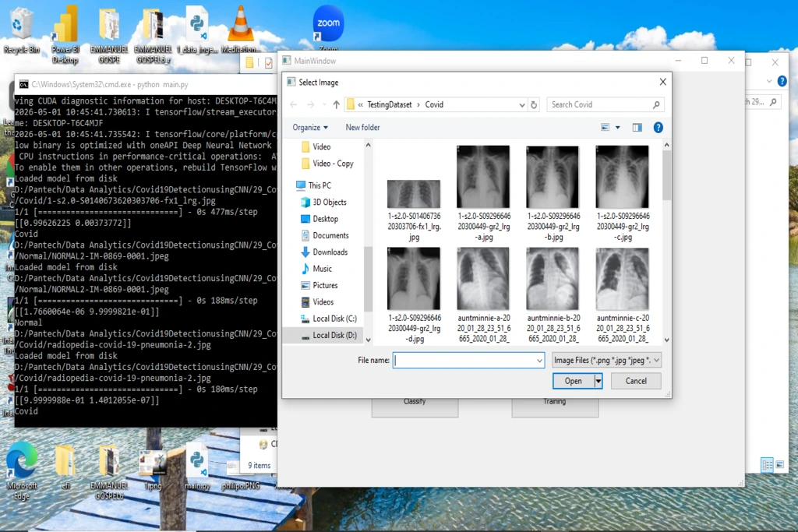Open the 1_data_inge python file icon
The width and height of the screenshot is (798, 532).
(x=197, y=30)
